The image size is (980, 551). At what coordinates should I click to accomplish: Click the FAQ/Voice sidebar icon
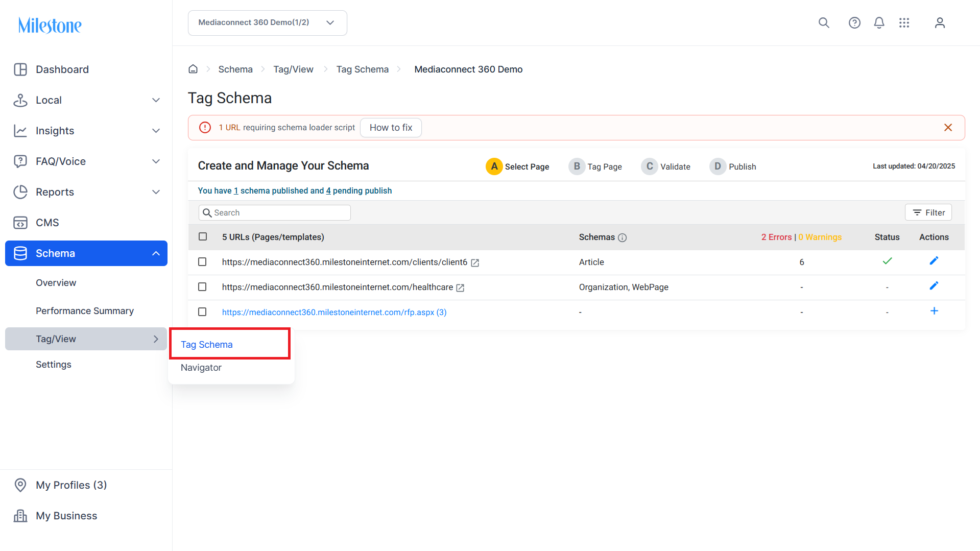click(x=20, y=161)
